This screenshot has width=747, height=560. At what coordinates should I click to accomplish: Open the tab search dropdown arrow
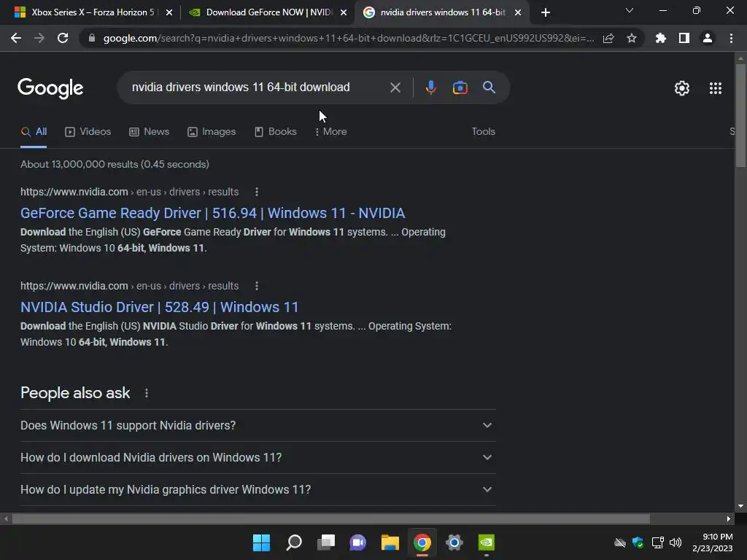630,10
